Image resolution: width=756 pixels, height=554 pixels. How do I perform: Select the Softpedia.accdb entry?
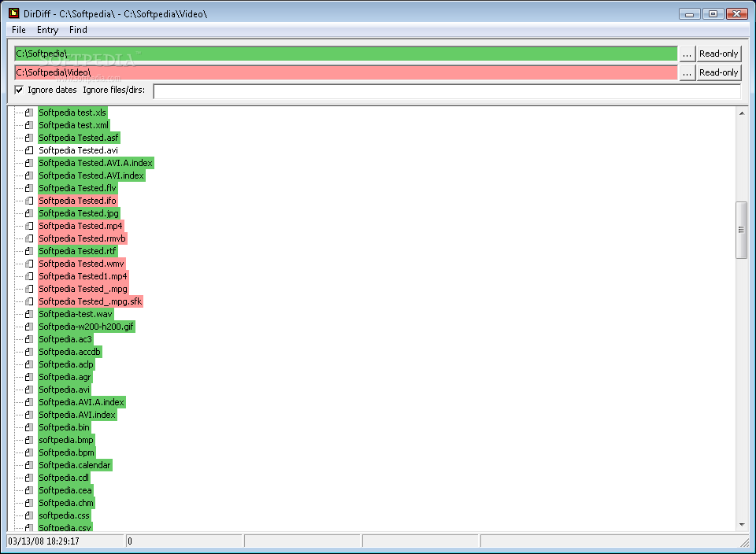pyautogui.click(x=69, y=352)
